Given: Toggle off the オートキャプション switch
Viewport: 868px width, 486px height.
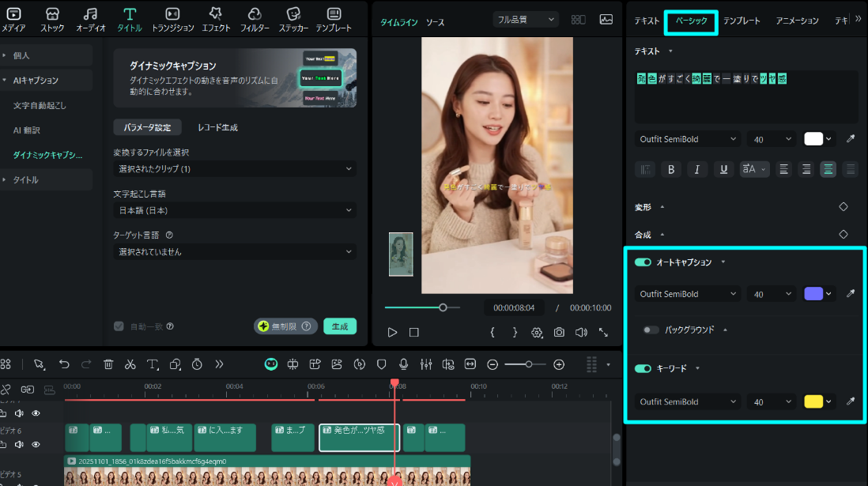Looking at the screenshot, I should (x=643, y=262).
